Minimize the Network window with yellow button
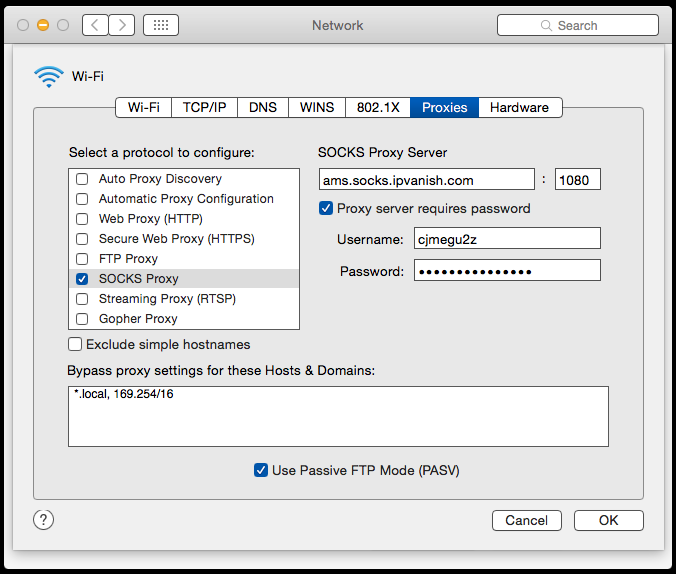Image resolution: width=676 pixels, height=574 pixels. [x=43, y=25]
